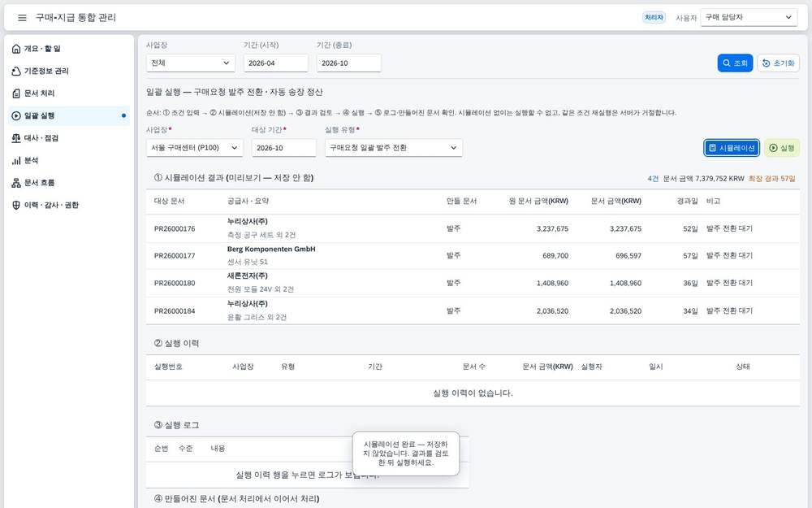Click document number PR26000180
Viewport: 812px width, 508px height.
point(175,283)
